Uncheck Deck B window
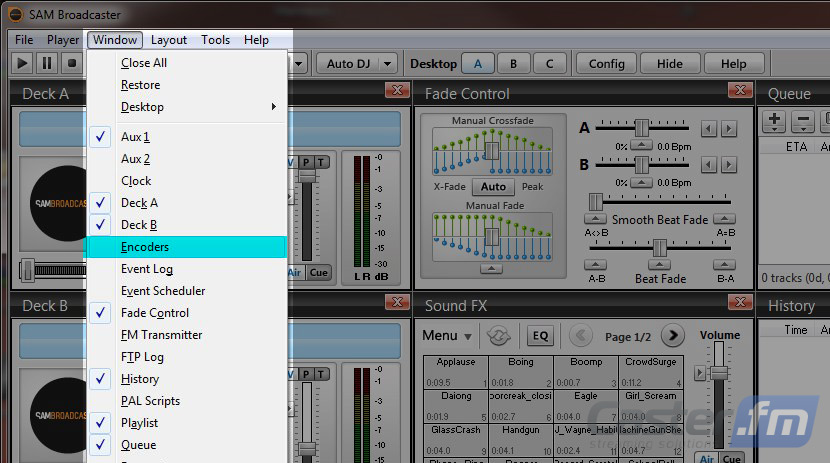 click(x=100, y=225)
